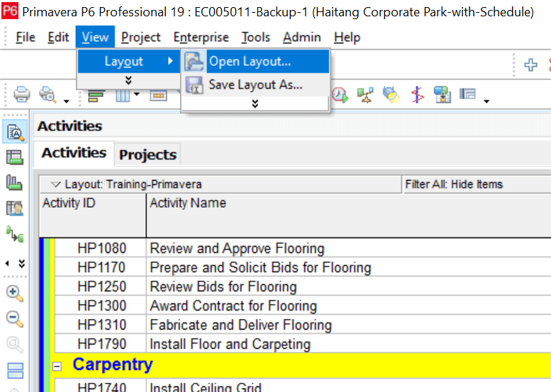Image resolution: width=551 pixels, height=392 pixels.
Task: Click the Activity ID column header
Action: (93, 215)
